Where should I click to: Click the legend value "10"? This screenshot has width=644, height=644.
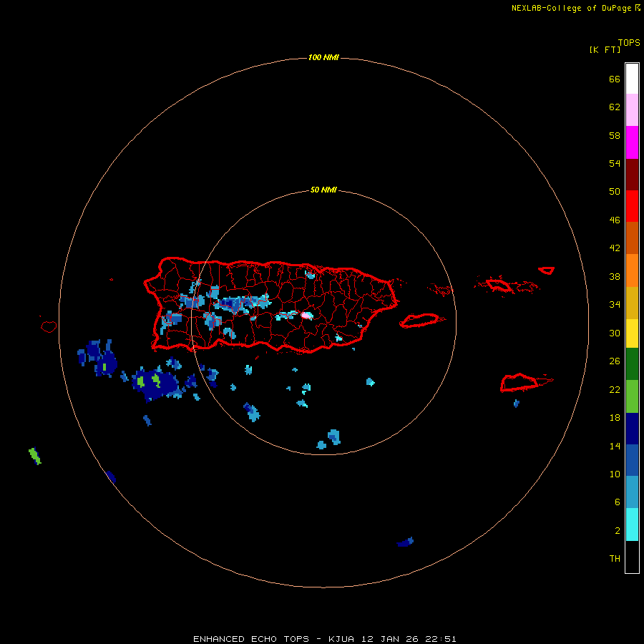(615, 474)
